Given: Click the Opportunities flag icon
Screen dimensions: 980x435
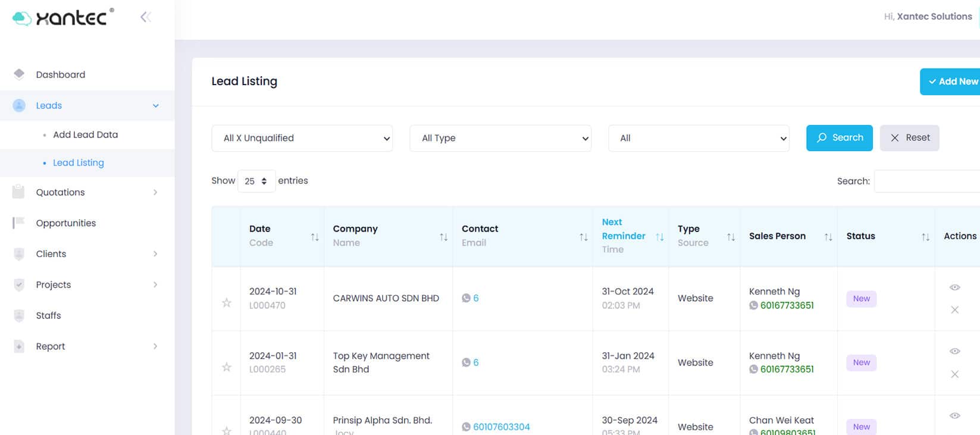Looking at the screenshot, I should [x=18, y=223].
